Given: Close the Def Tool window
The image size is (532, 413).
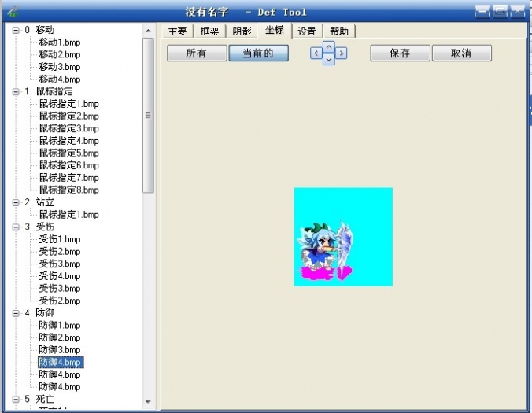Looking at the screenshot, I should point(517,11).
